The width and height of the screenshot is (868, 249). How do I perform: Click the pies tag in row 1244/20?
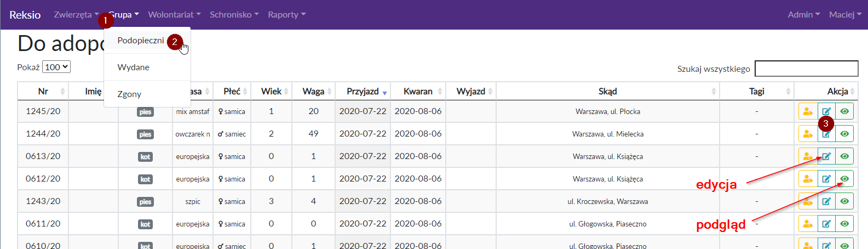click(145, 134)
